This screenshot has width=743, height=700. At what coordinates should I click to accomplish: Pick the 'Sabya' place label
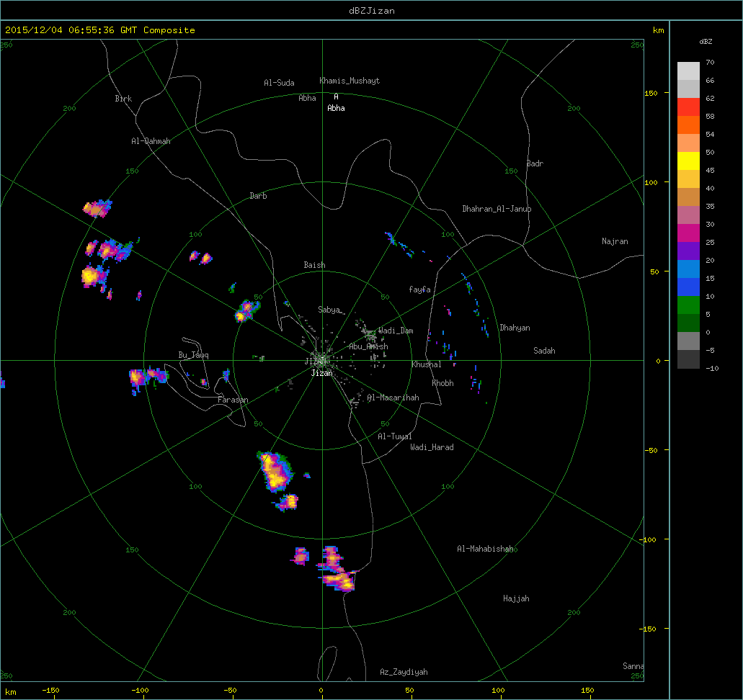click(329, 310)
